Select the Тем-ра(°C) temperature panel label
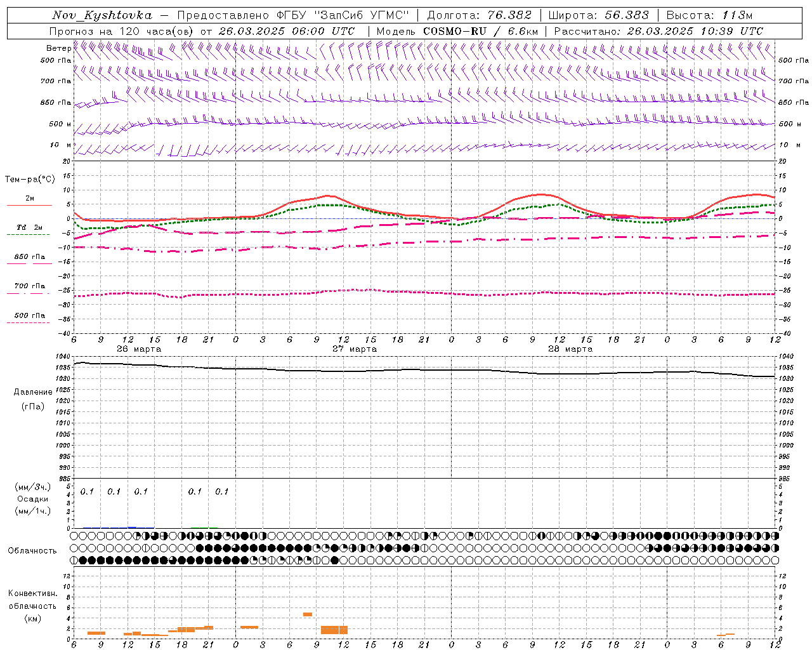The height and width of the screenshot is (650, 812). click(30, 180)
